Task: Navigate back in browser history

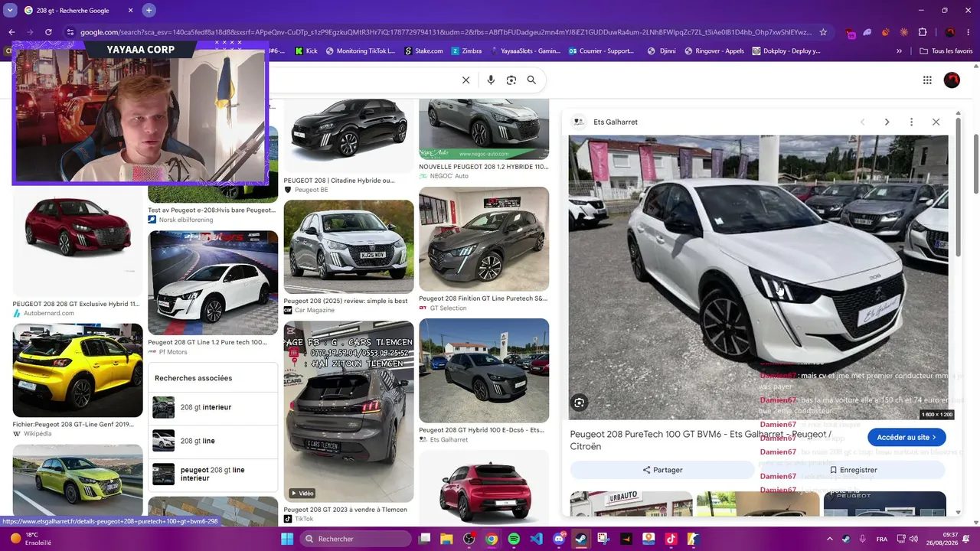Action: point(11,32)
